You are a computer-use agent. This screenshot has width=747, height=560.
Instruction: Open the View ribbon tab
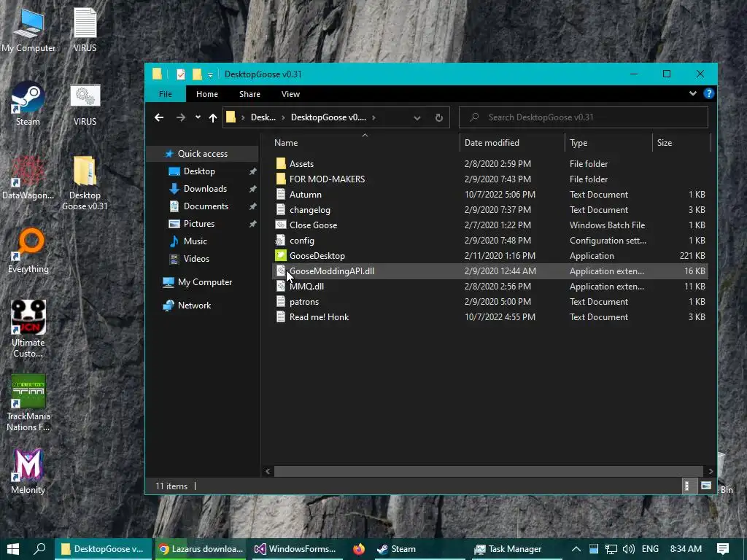click(290, 94)
